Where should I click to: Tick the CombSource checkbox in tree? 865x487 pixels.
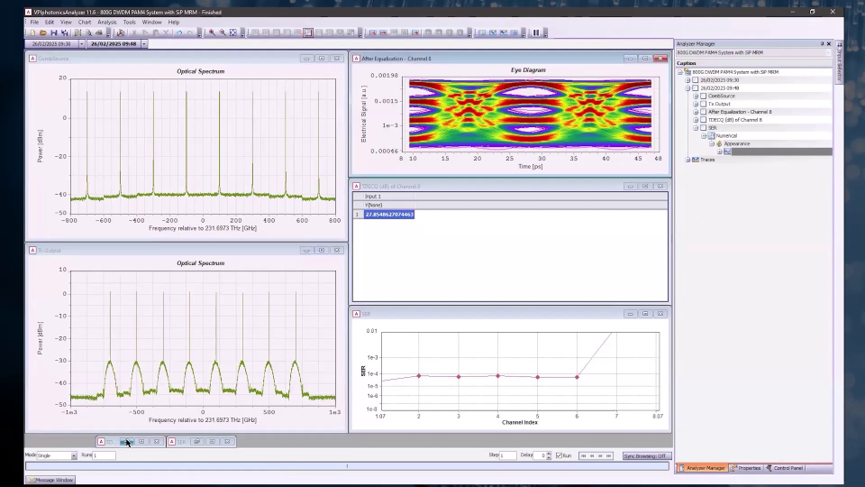tap(703, 96)
